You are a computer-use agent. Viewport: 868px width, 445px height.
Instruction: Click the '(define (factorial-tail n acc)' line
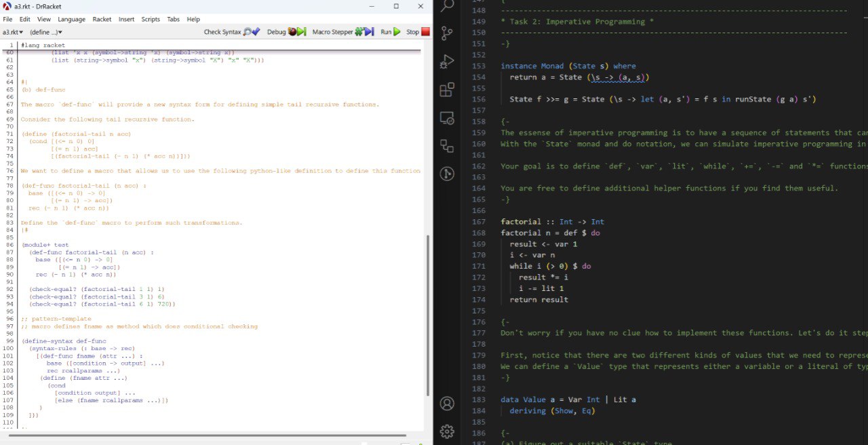tap(76, 134)
